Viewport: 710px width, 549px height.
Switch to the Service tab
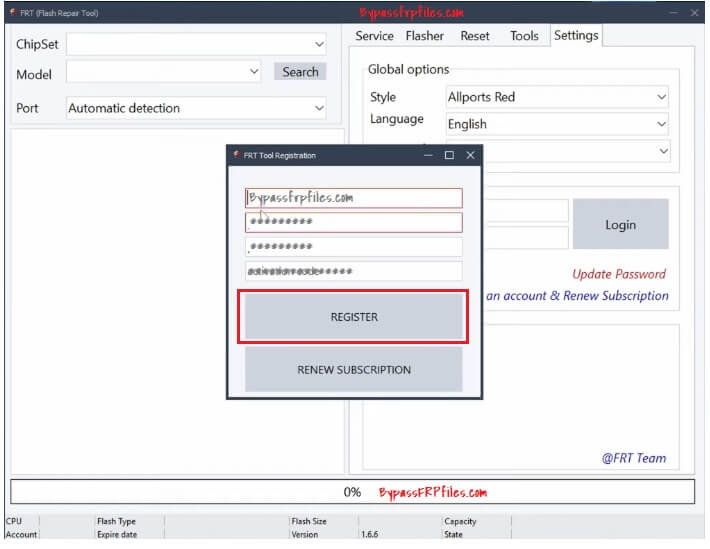coord(374,36)
